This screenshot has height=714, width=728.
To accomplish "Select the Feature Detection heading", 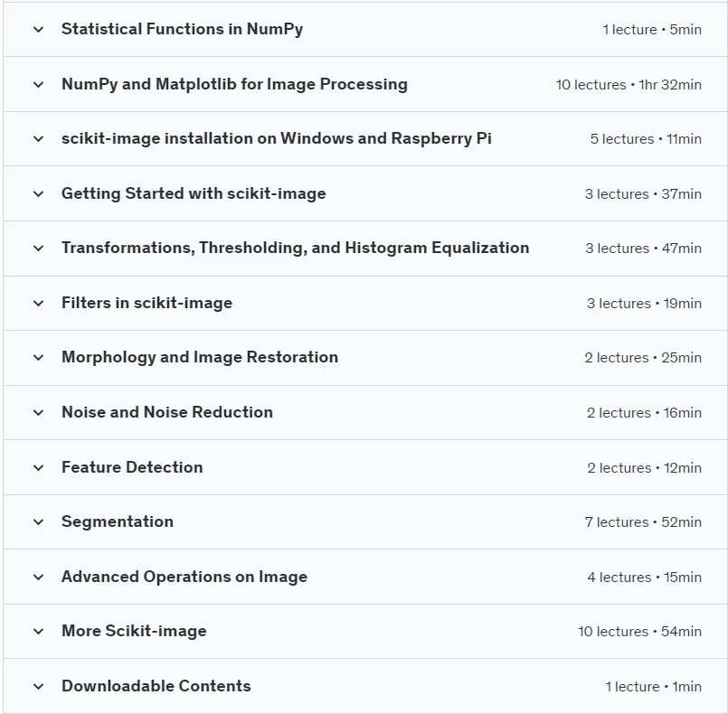I will 132,467.
